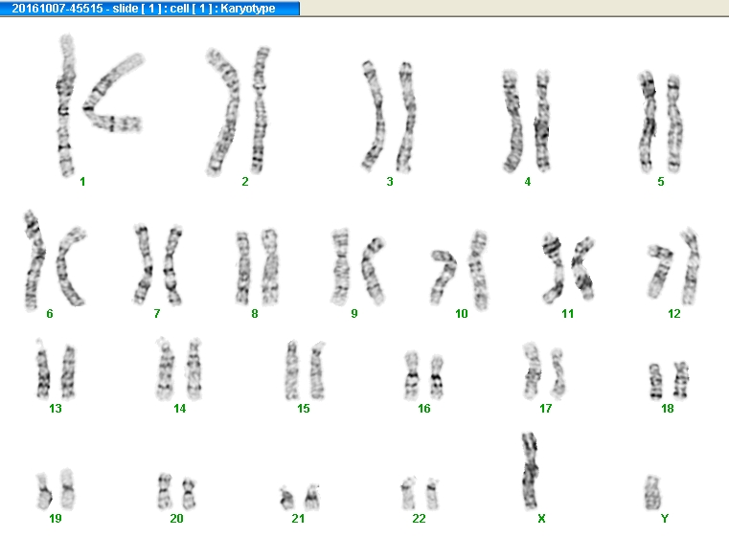Select the left chromosome 7

point(143,264)
